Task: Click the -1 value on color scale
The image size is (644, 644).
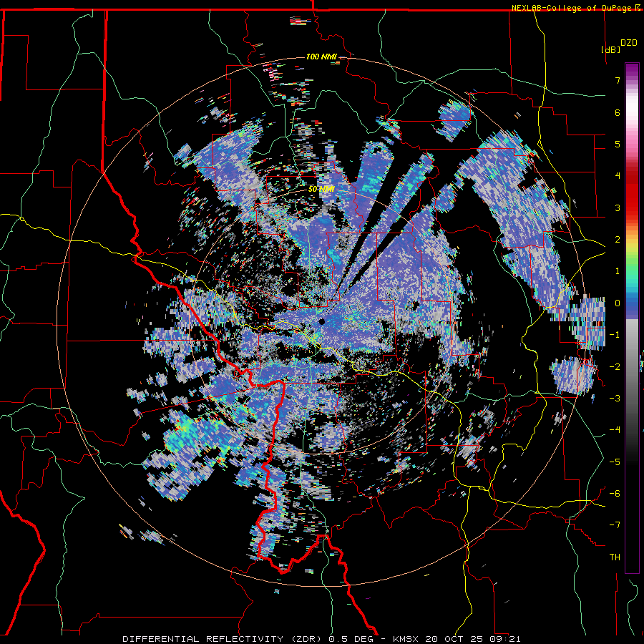Action: (615, 335)
